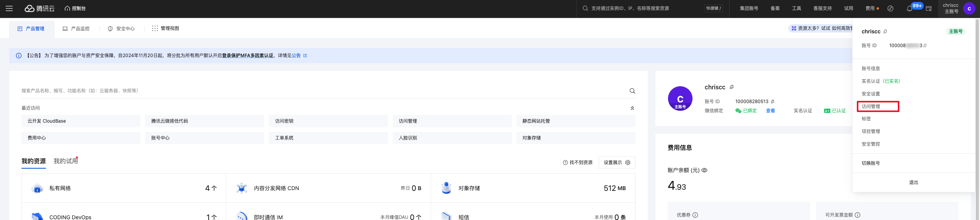Open the notifications bell with 99+ badge

coord(910,8)
